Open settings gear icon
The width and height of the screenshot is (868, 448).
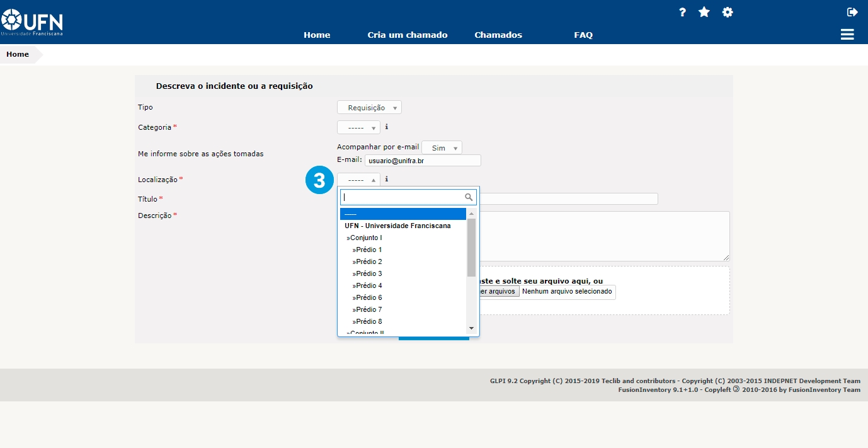click(x=728, y=12)
